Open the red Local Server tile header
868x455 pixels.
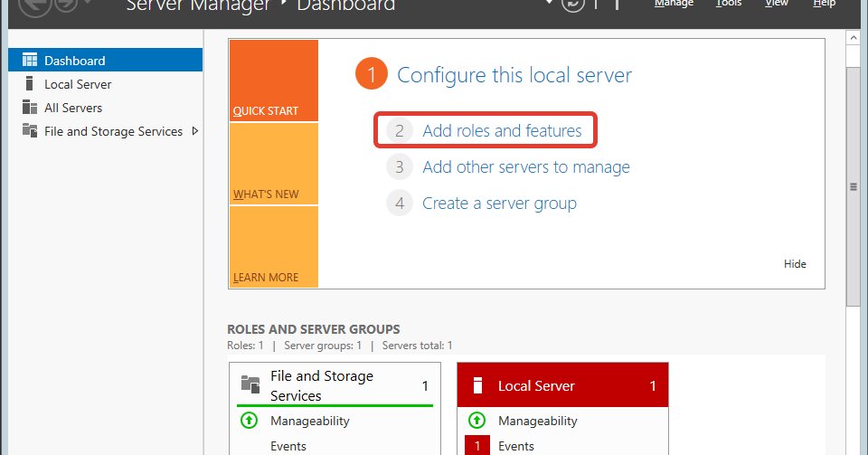(x=563, y=385)
